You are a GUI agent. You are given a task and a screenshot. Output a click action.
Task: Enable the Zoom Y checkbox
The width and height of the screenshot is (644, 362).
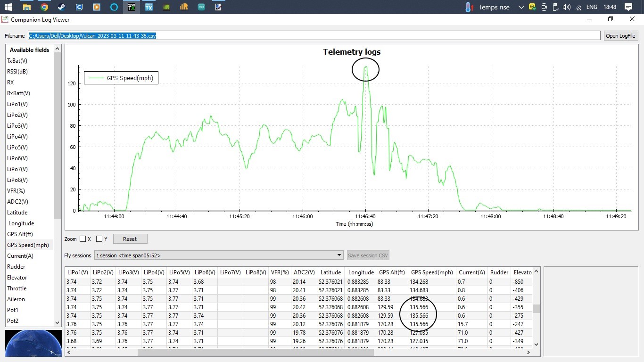(x=99, y=239)
